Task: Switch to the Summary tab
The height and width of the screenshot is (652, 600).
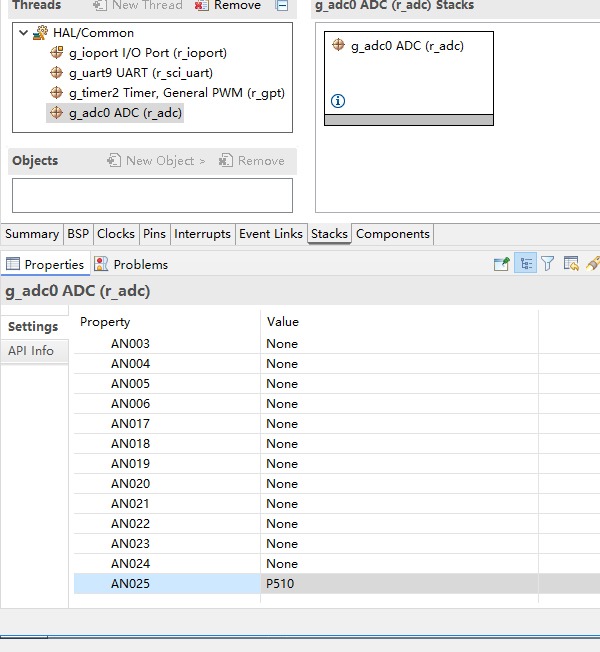Action: point(32,234)
